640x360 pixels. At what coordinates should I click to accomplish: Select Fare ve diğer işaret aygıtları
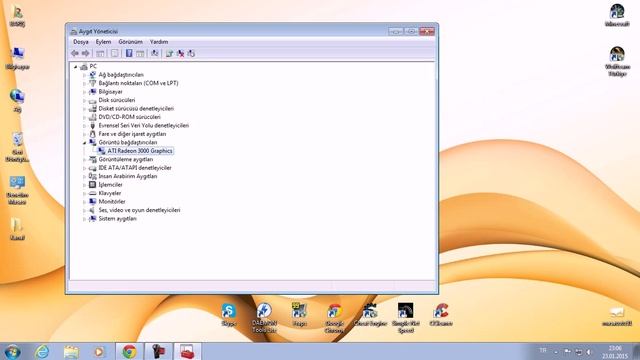(132, 134)
